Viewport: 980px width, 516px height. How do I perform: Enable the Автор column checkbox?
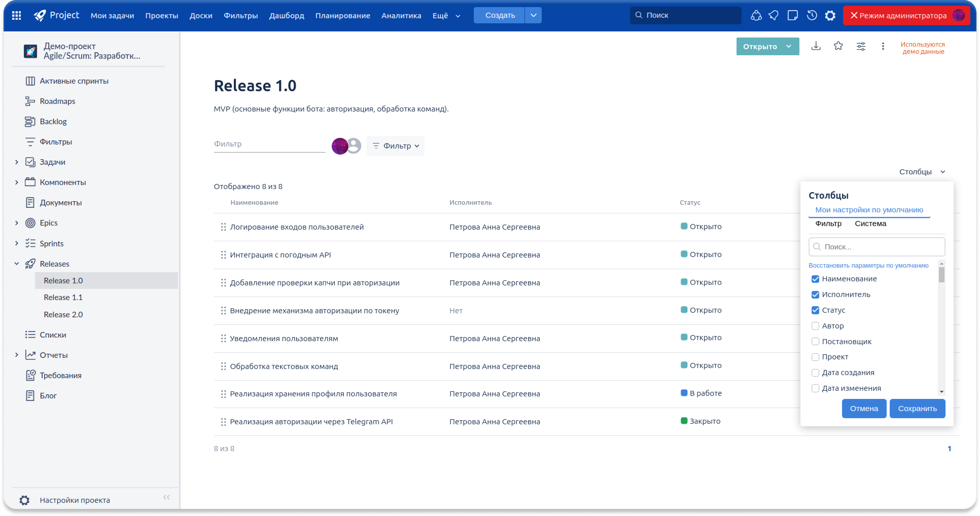point(815,326)
